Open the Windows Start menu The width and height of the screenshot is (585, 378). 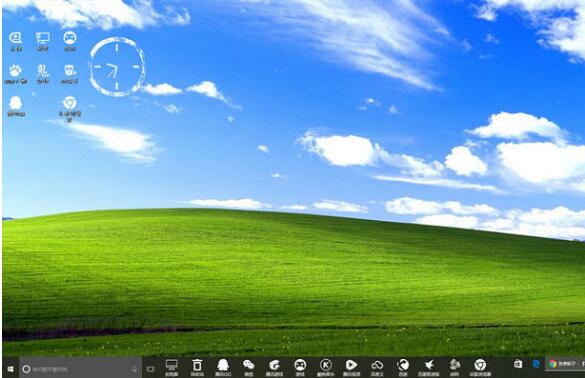(10, 369)
